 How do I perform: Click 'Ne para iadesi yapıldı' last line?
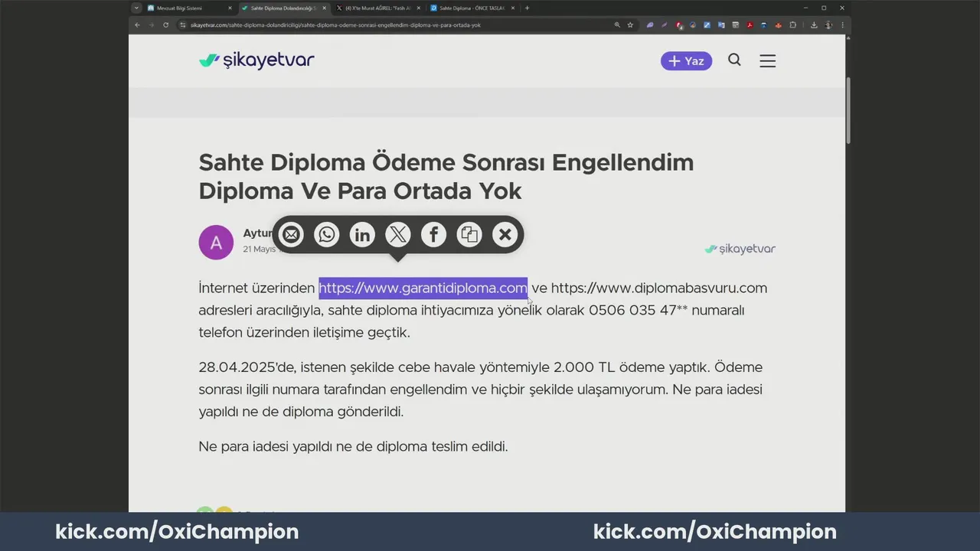click(x=353, y=446)
